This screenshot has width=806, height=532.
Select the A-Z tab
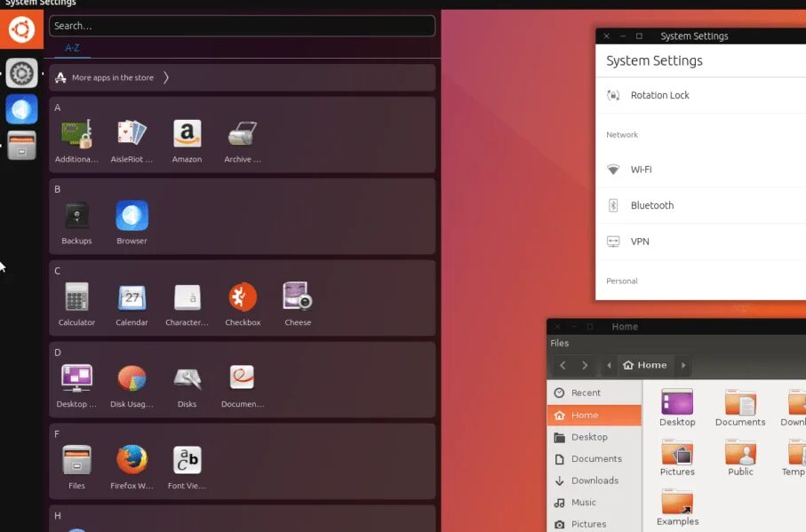click(x=72, y=48)
